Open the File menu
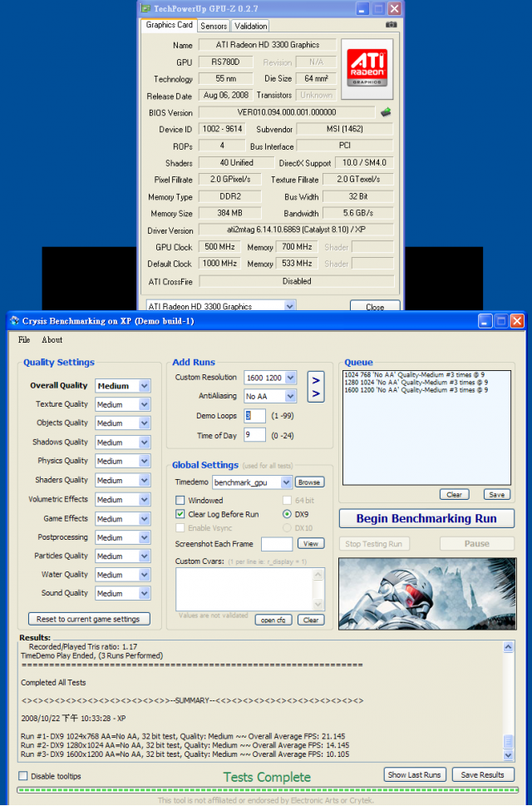This screenshot has width=532, height=806. (x=24, y=339)
